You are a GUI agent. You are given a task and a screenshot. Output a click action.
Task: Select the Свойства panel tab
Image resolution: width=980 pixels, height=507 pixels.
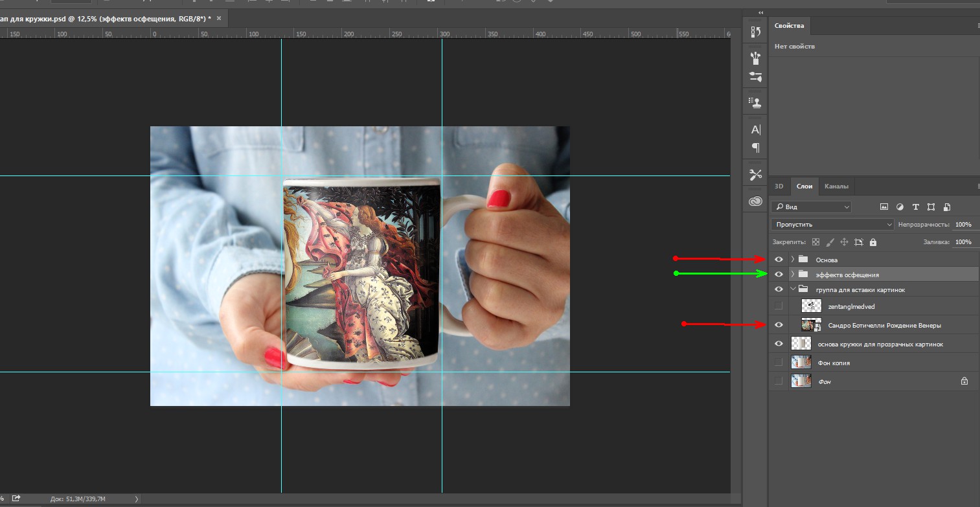(x=789, y=26)
